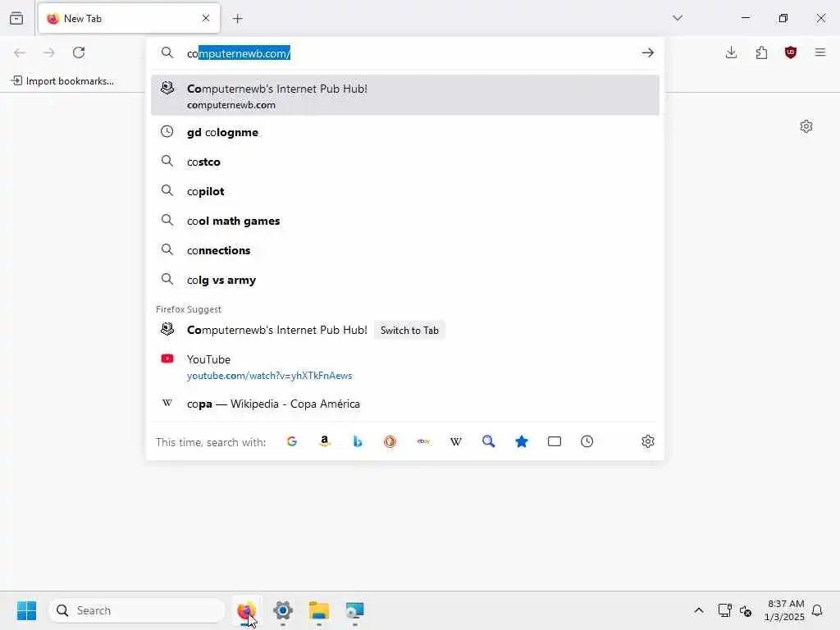Open the Extensions menu
The width and height of the screenshot is (840, 630).
coord(761,52)
